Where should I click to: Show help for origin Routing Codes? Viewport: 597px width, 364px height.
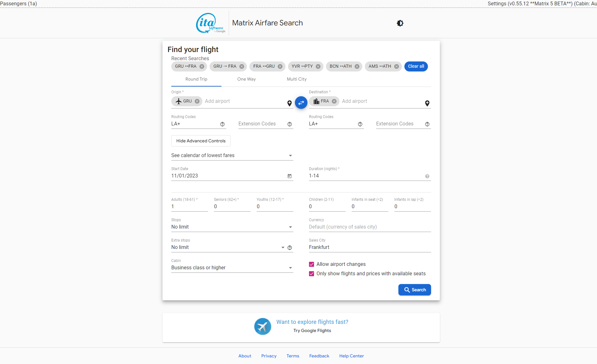(222, 124)
